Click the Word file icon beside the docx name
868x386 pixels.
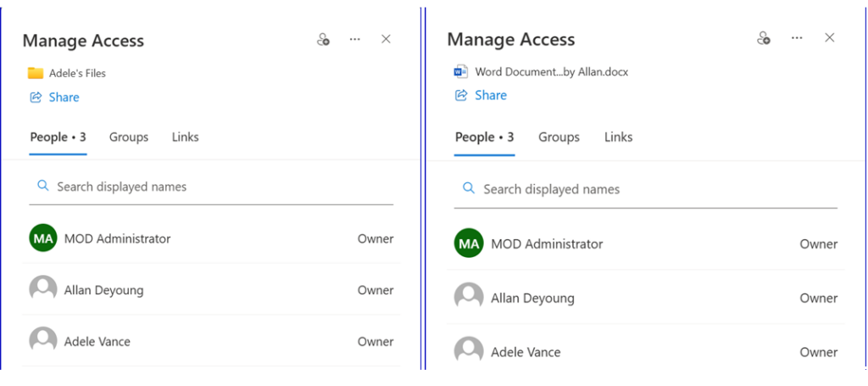461,72
